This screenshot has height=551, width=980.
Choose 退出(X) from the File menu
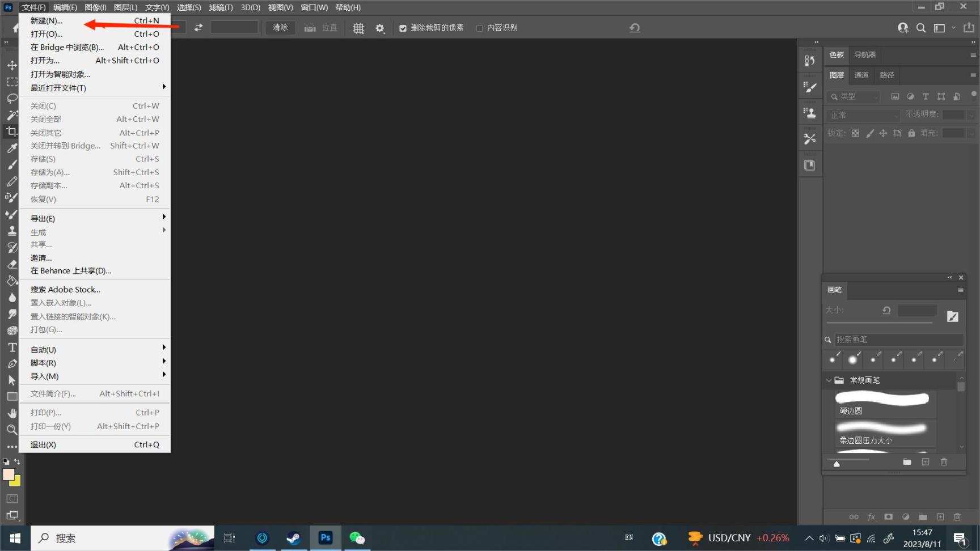(x=95, y=444)
